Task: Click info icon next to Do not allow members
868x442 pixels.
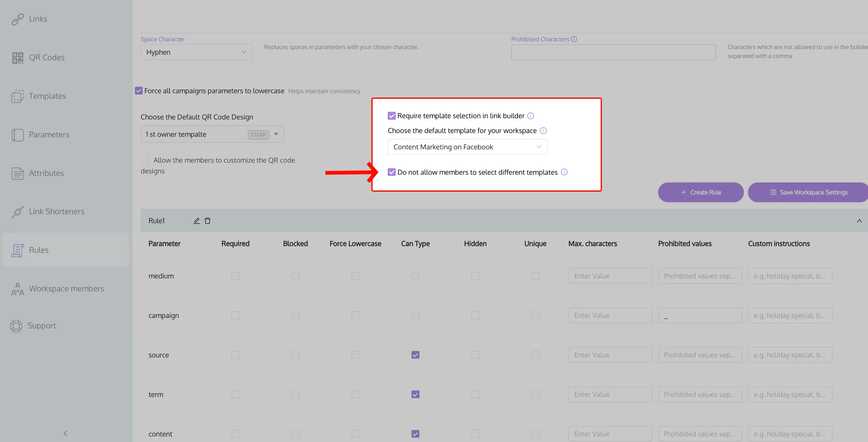Action: tap(564, 172)
